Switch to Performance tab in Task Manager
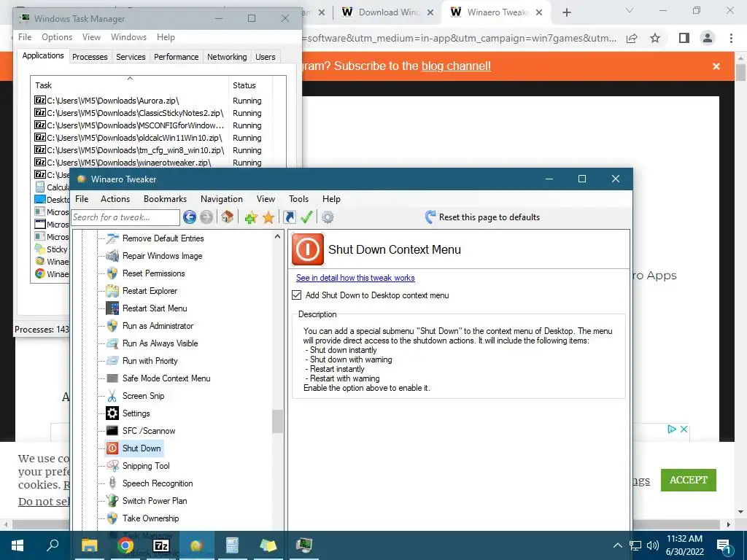 (x=177, y=57)
